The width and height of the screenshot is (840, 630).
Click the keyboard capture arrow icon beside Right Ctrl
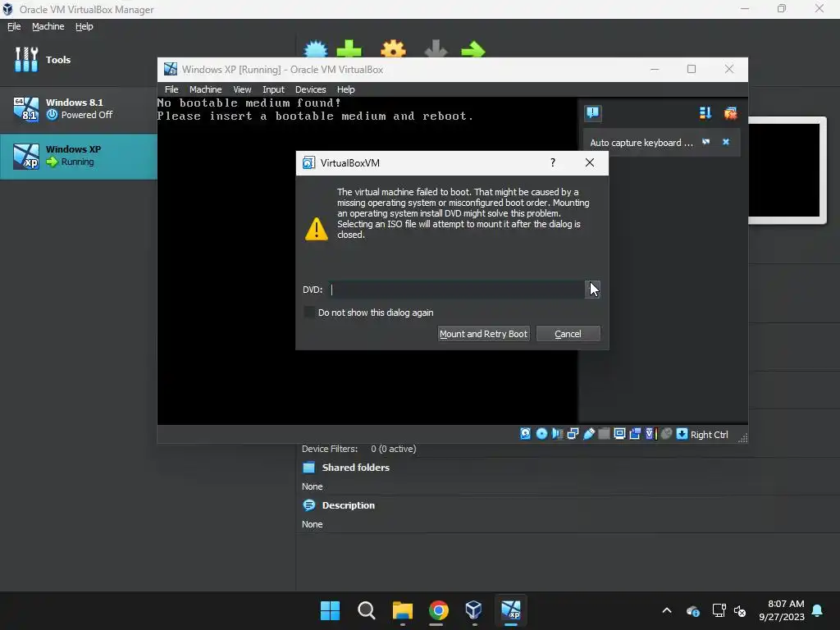pyautogui.click(x=682, y=434)
